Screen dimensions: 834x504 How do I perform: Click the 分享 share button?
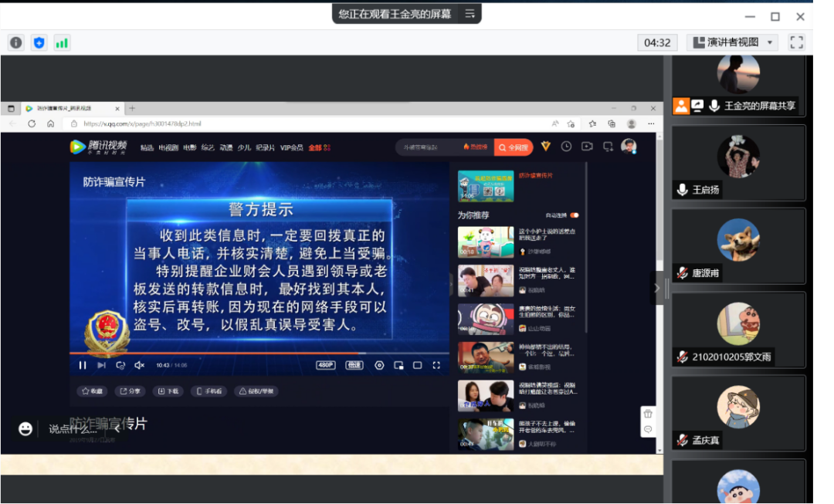[131, 391]
